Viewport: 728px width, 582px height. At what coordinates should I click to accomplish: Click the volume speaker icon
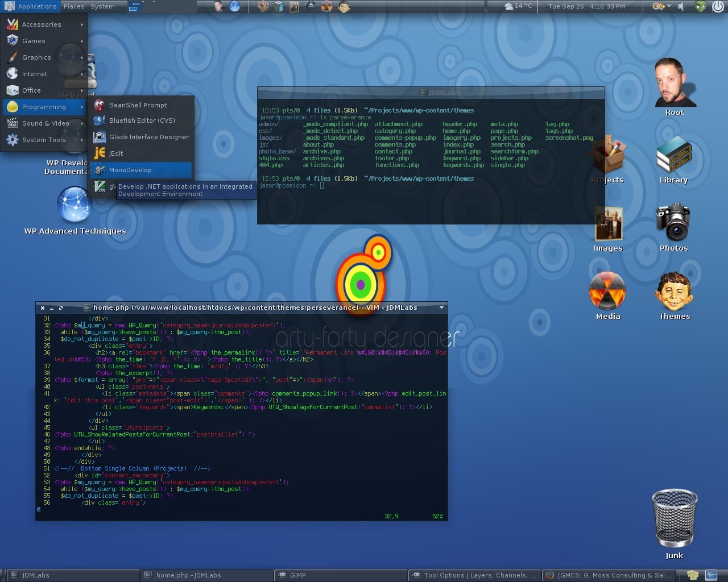[681, 6]
